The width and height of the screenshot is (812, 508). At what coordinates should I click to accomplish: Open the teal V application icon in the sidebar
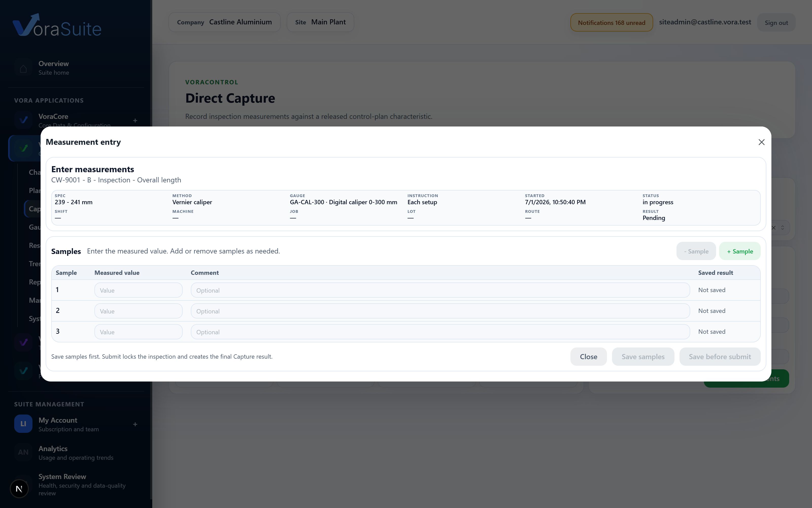tap(23, 371)
